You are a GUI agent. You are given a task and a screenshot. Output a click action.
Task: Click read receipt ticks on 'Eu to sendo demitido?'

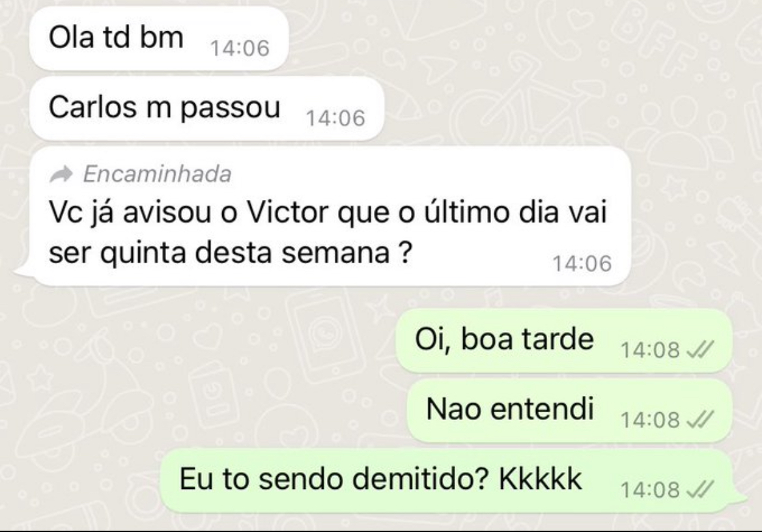tap(699, 489)
